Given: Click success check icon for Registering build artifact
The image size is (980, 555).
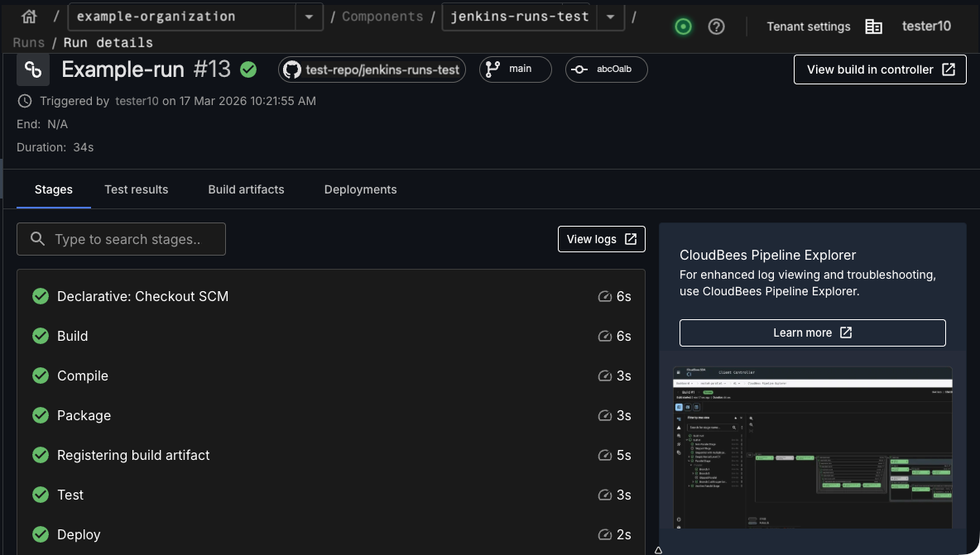Looking at the screenshot, I should pos(41,454).
